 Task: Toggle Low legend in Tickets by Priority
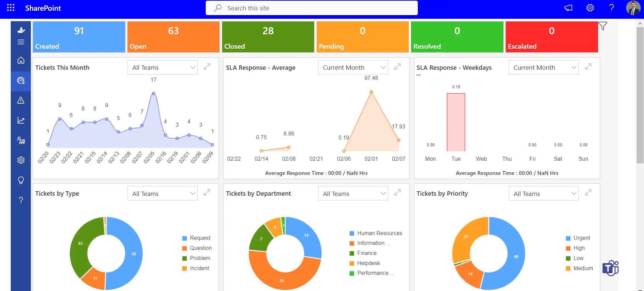(x=575, y=258)
